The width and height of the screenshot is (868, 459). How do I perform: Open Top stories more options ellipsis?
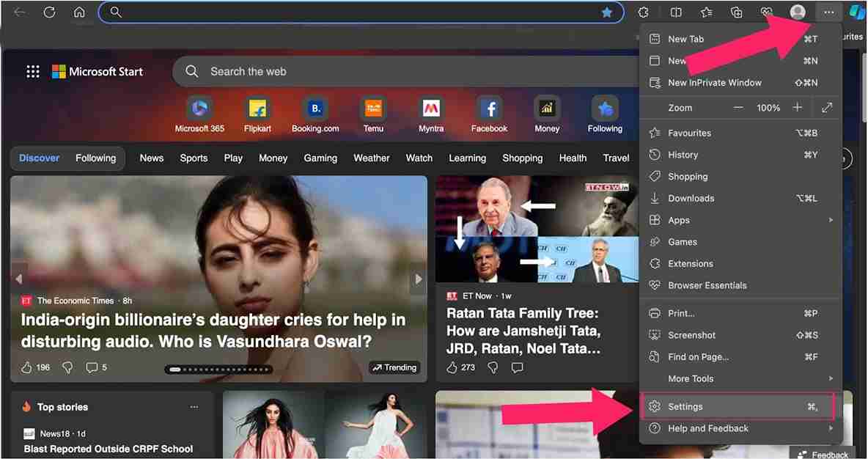194,407
